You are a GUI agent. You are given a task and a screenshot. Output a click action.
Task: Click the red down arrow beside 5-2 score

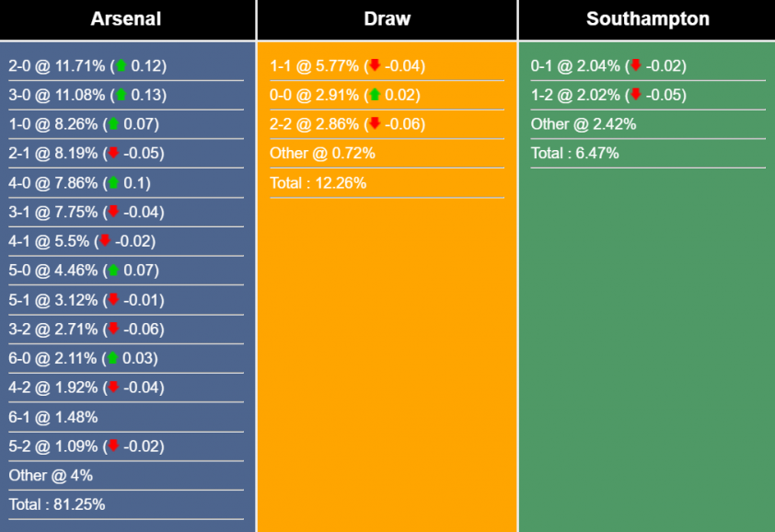(113, 446)
